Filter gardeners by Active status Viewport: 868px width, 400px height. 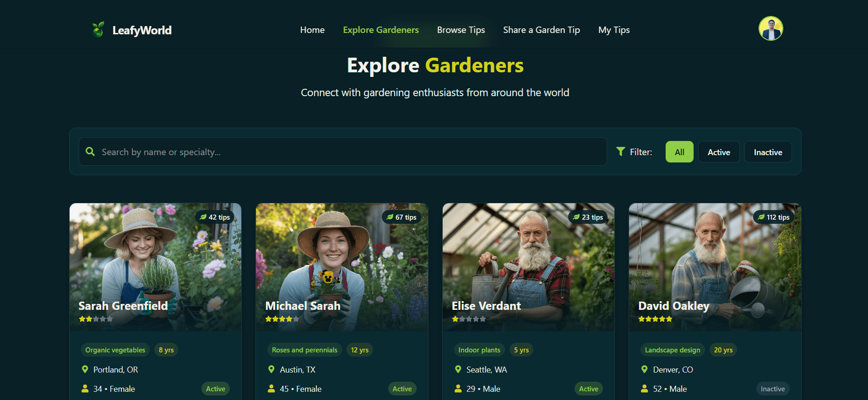click(x=718, y=152)
